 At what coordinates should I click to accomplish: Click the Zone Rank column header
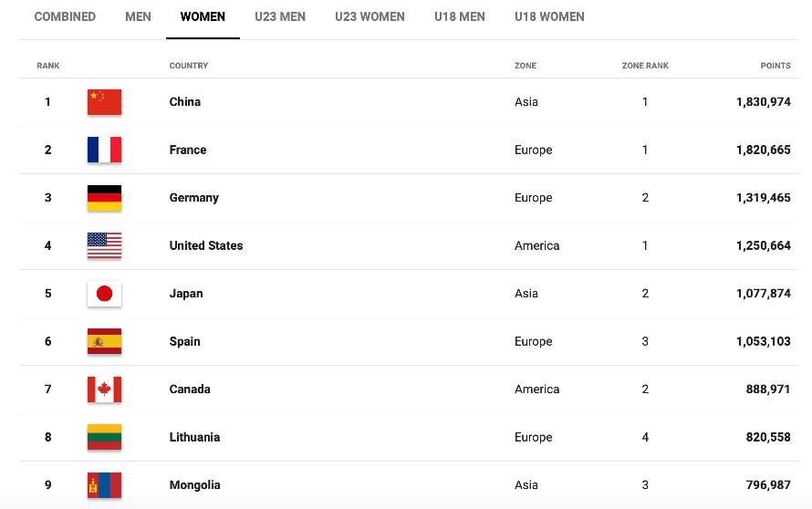click(x=645, y=66)
